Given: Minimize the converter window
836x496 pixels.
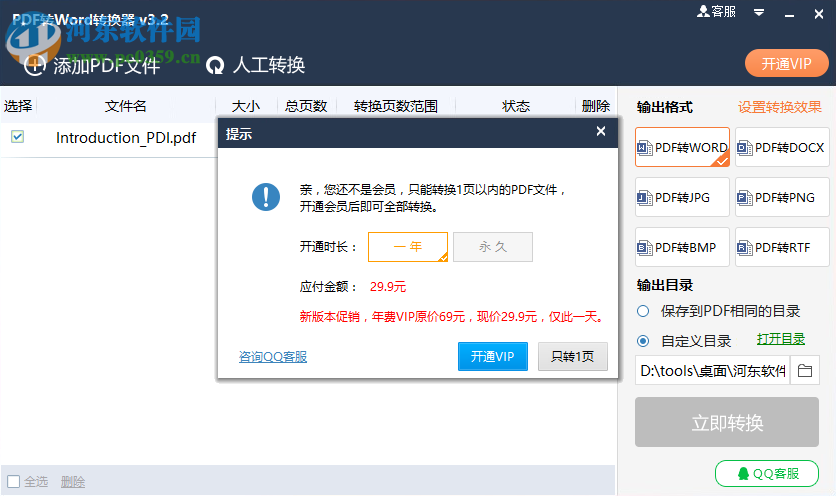Looking at the screenshot, I should (790, 13).
